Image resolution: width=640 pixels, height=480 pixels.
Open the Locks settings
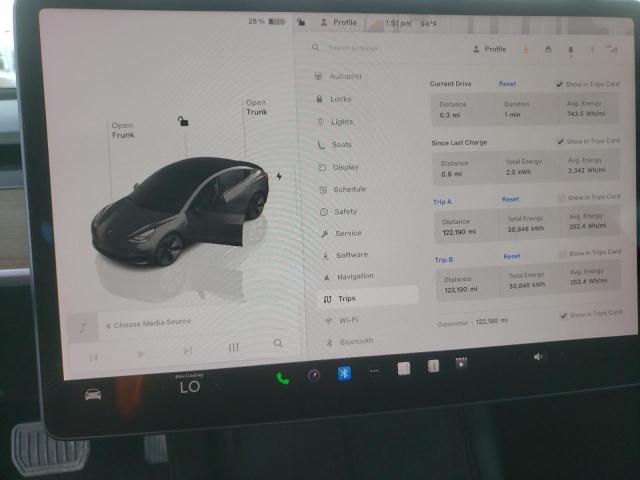point(334,99)
